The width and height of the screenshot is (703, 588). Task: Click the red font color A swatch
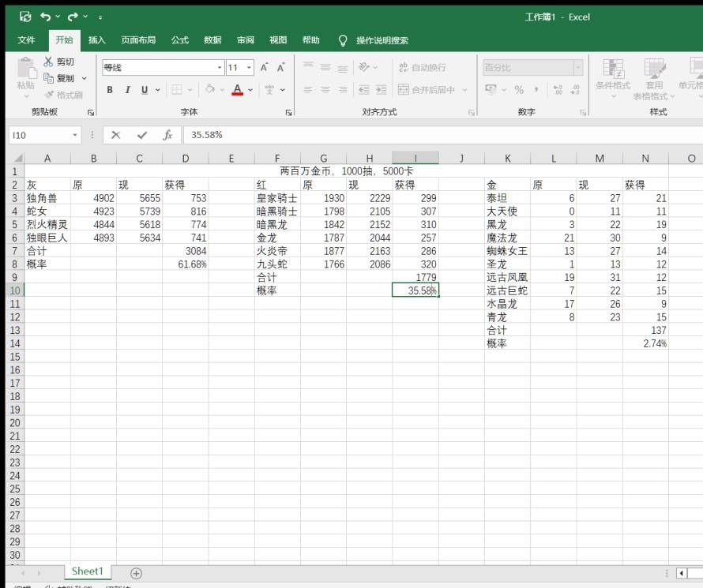click(x=238, y=90)
